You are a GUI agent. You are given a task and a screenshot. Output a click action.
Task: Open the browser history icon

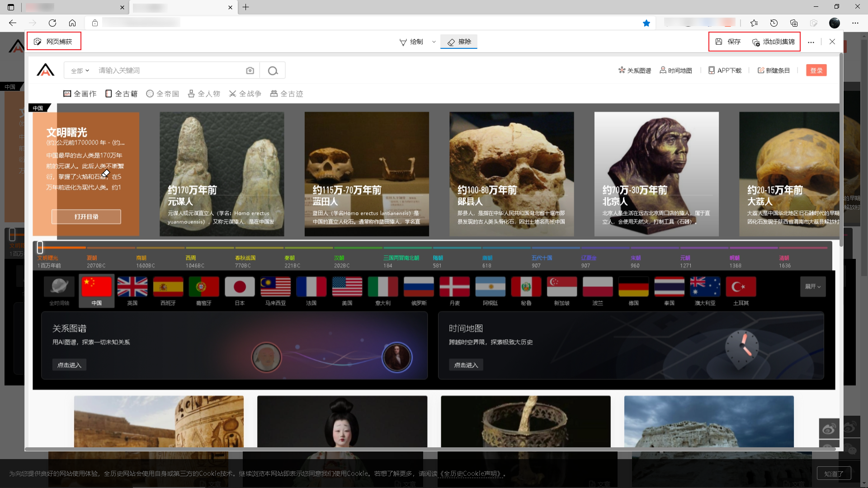[x=774, y=23]
